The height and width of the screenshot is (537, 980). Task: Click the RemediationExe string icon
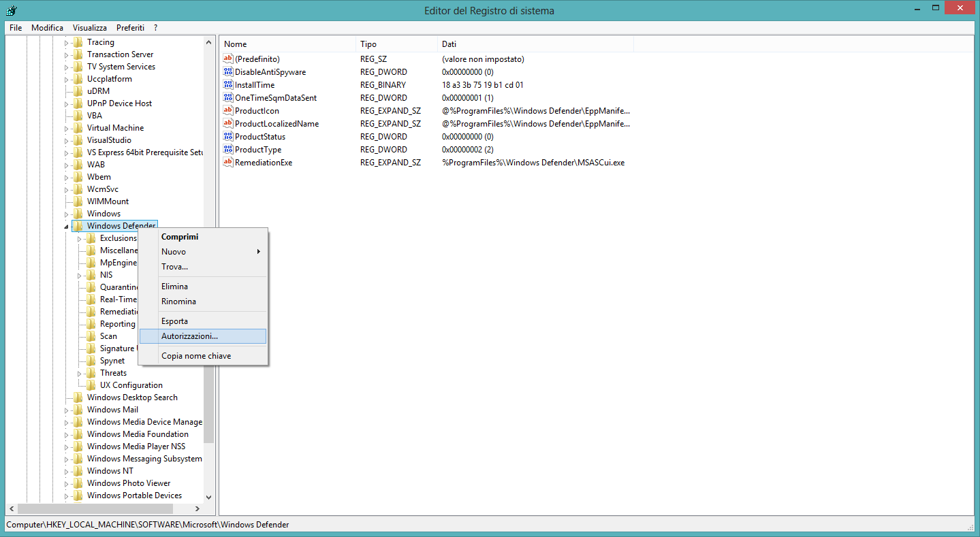coord(228,162)
